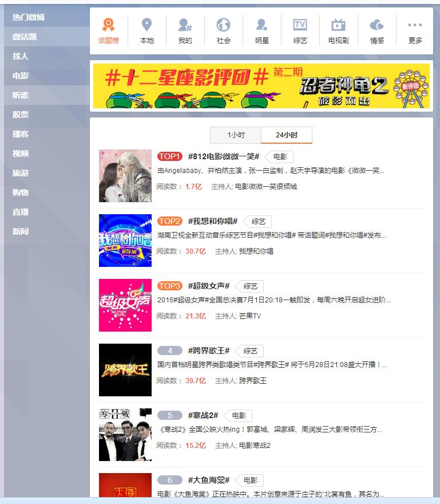This screenshot has height=504, width=440.
Task: Click the 21.3亿 read count
Action: pyautogui.click(x=195, y=316)
